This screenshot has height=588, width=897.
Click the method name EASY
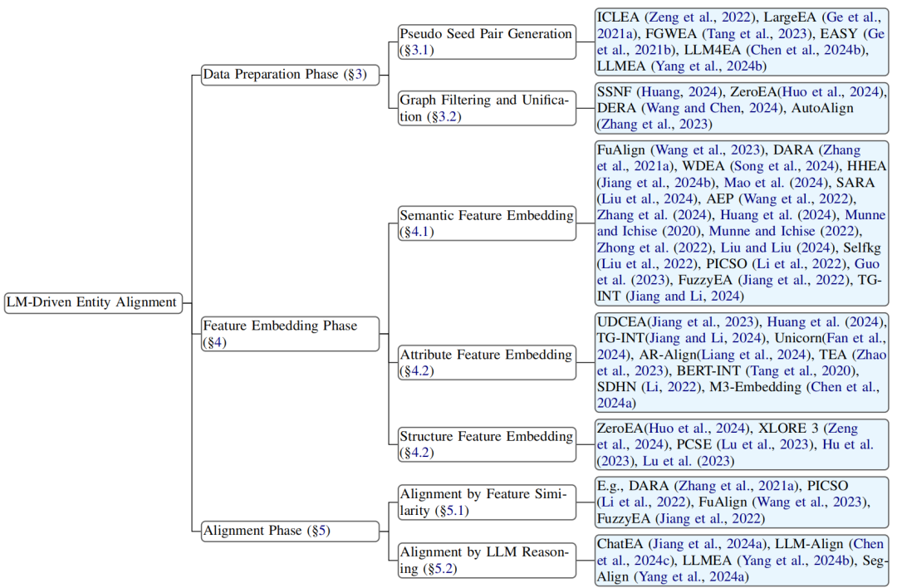coord(839,34)
